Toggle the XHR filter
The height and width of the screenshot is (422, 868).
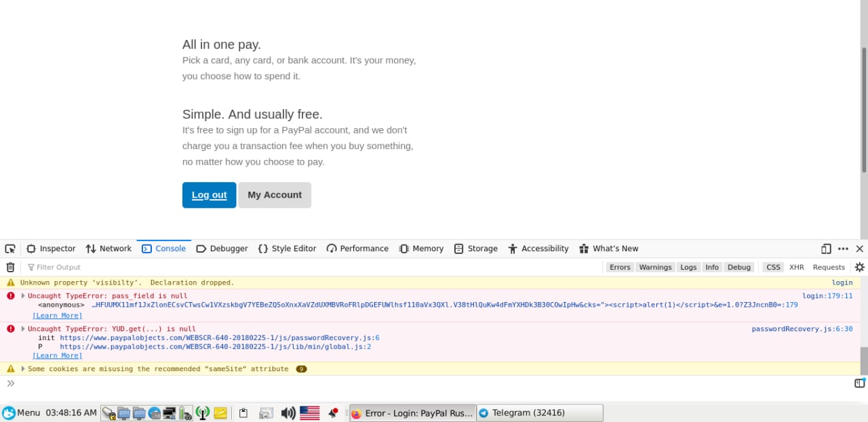point(796,267)
